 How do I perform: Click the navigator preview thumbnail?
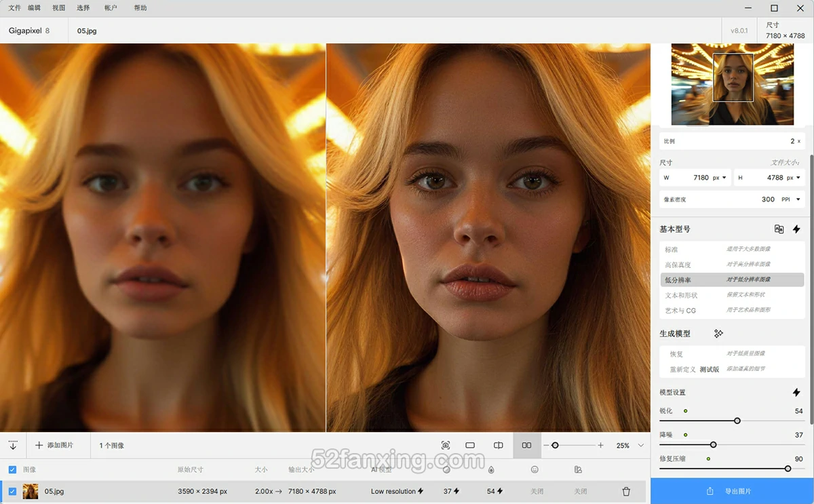pyautogui.click(x=733, y=85)
